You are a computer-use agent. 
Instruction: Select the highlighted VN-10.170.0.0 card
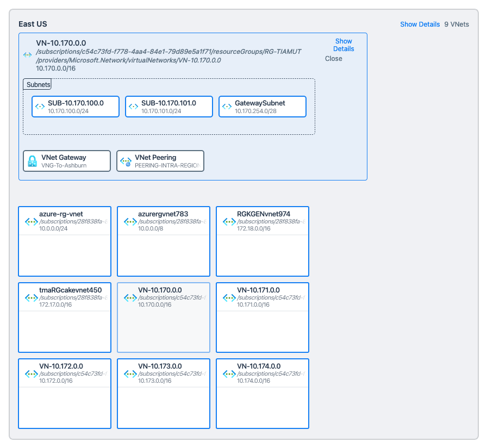coord(164,318)
